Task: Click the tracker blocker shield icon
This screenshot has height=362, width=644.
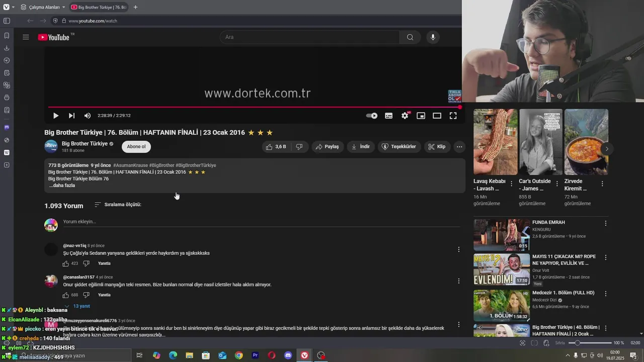Action: [x=55, y=21]
